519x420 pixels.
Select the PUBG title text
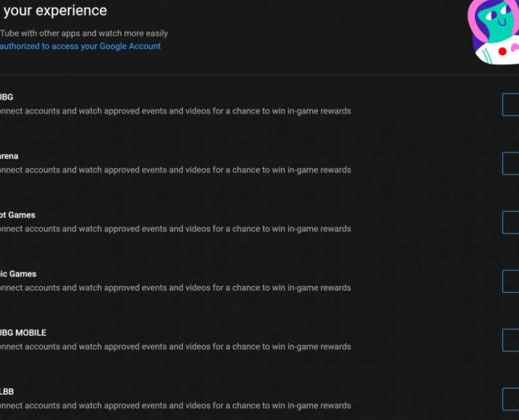pos(6,97)
